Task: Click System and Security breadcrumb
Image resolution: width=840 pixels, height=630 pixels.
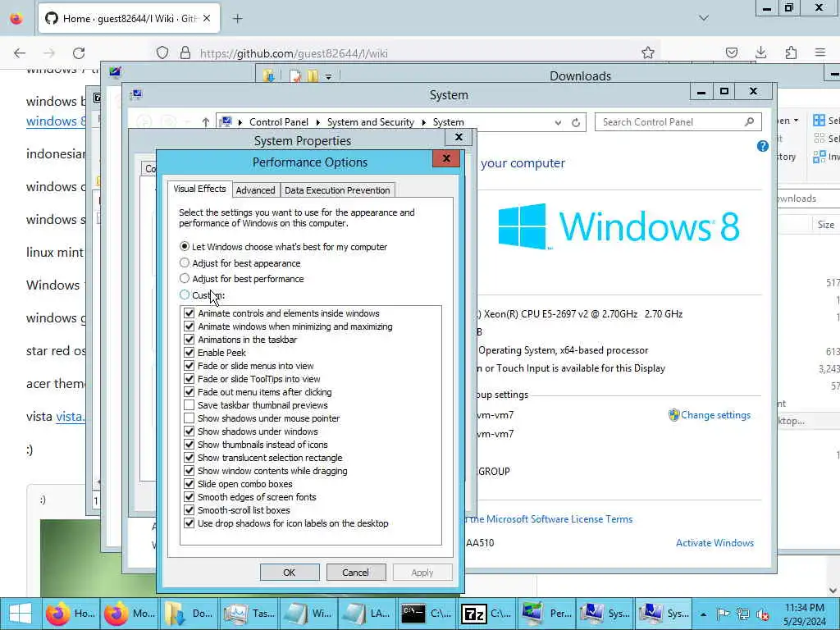Action: (371, 122)
